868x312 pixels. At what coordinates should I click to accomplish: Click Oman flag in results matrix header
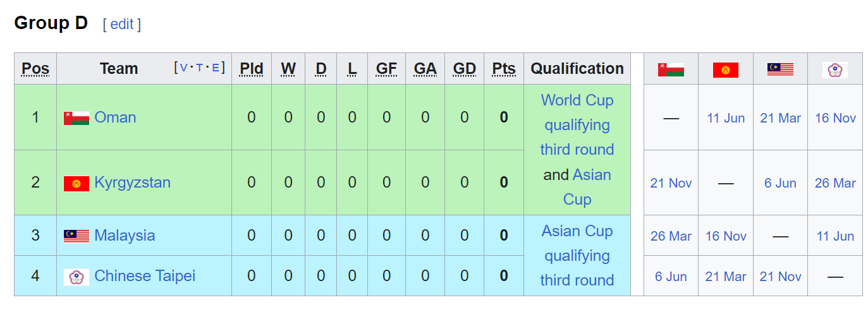(671, 69)
